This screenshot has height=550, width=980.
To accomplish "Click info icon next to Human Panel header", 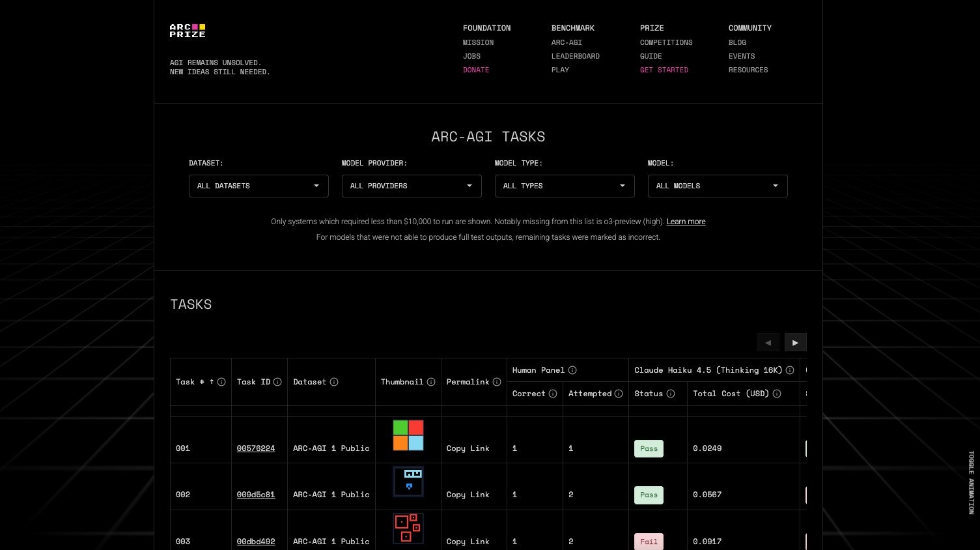I will tap(572, 370).
